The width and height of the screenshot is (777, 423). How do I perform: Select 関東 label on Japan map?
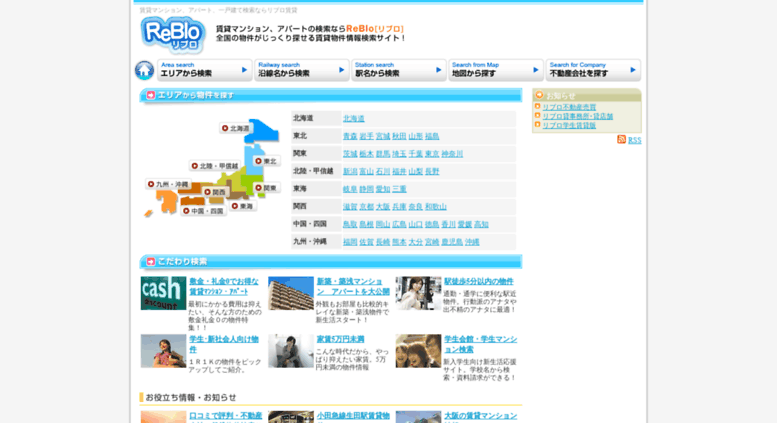pyautogui.click(x=266, y=188)
